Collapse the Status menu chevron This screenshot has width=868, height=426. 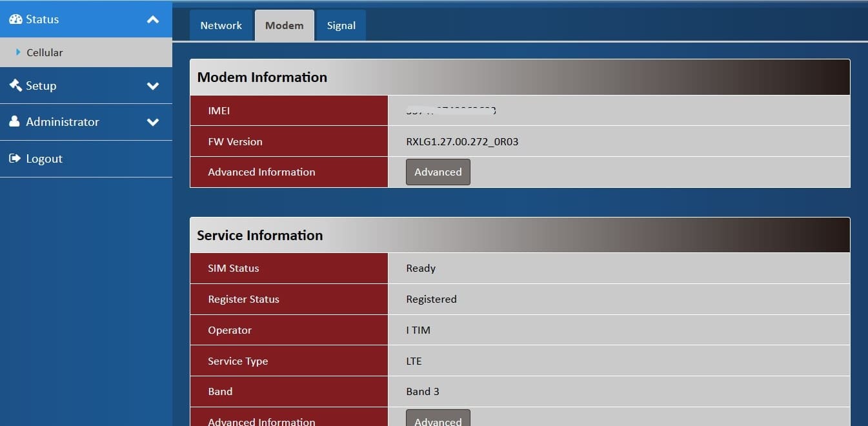(153, 20)
